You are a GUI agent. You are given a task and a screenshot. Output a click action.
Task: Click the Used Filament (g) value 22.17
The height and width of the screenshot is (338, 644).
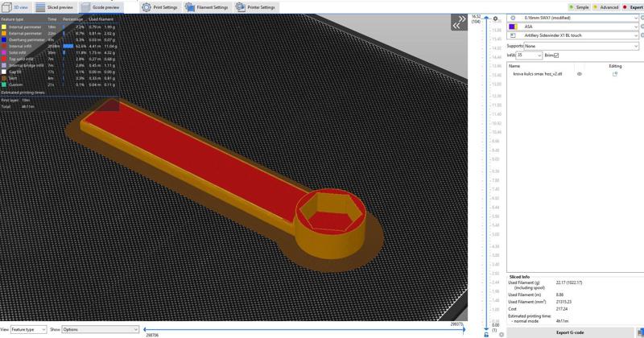tap(569, 282)
